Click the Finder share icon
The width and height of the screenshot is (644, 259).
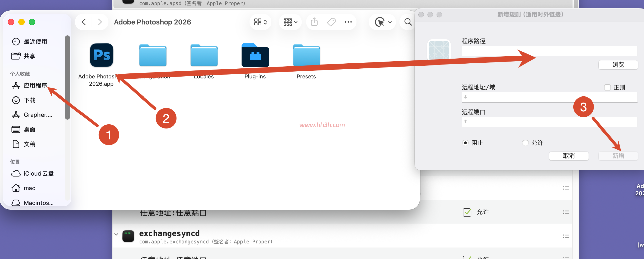314,22
